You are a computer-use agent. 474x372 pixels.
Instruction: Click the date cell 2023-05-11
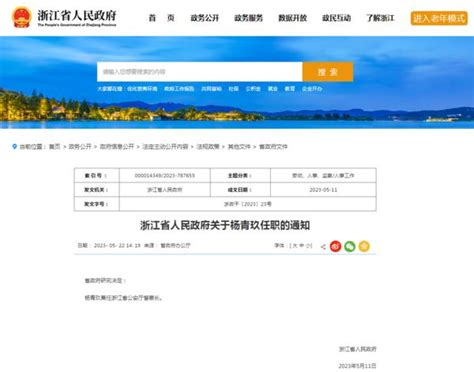click(323, 190)
